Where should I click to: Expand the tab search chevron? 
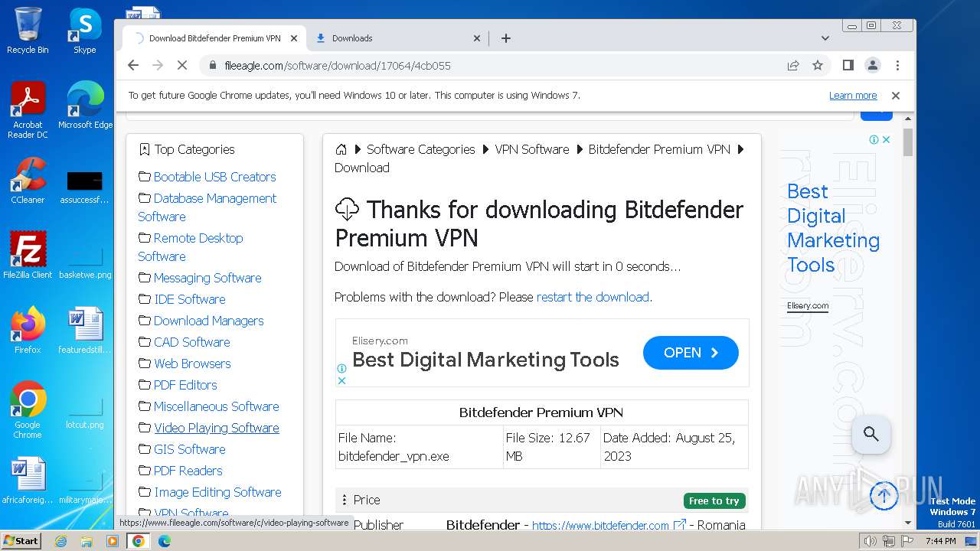825,38
